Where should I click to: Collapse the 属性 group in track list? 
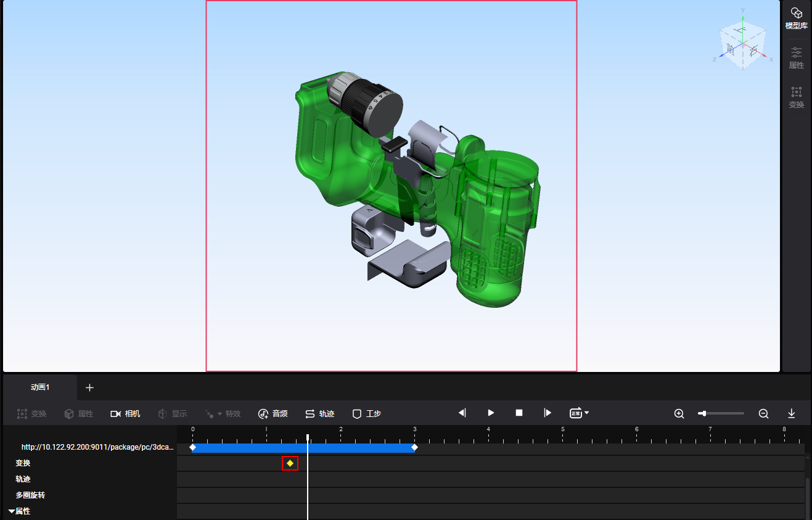coord(12,511)
